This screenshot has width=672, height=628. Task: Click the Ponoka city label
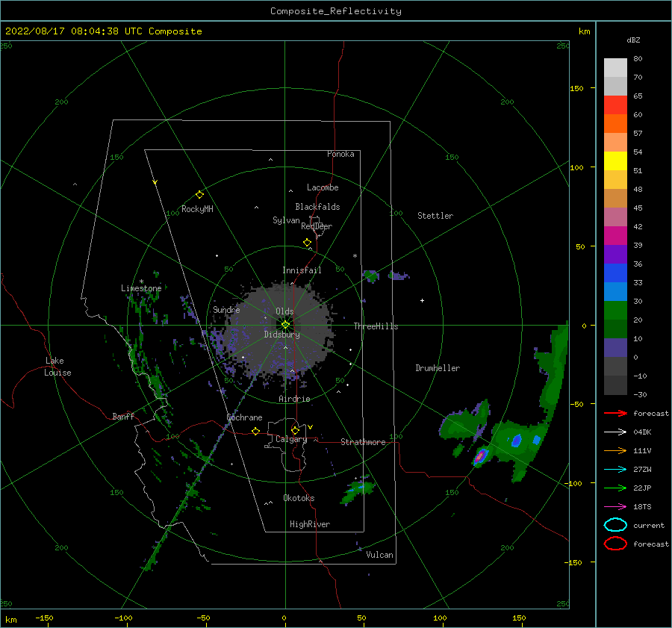click(x=340, y=154)
